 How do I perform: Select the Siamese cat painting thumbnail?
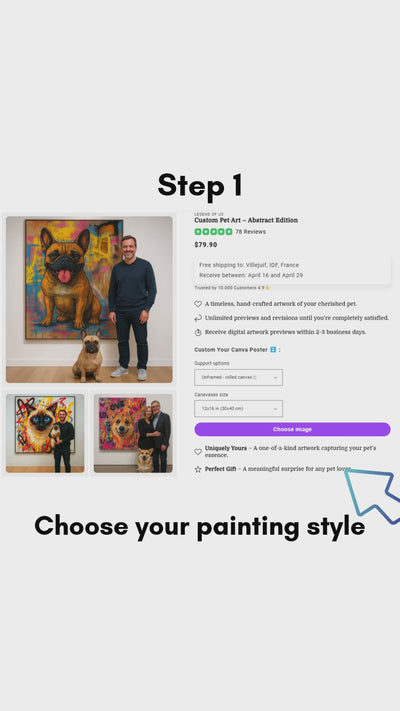pos(45,433)
